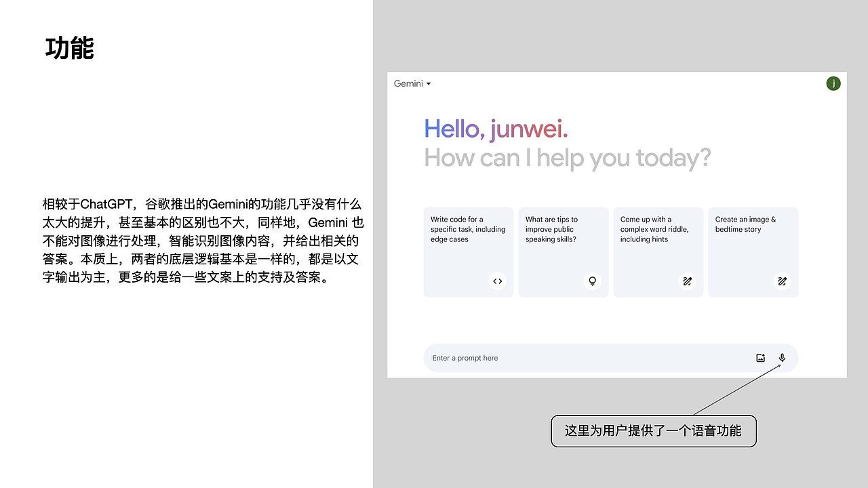Screen dimensions: 868x488
Task: Click the upload image icon in prompt bar
Action: (x=760, y=358)
